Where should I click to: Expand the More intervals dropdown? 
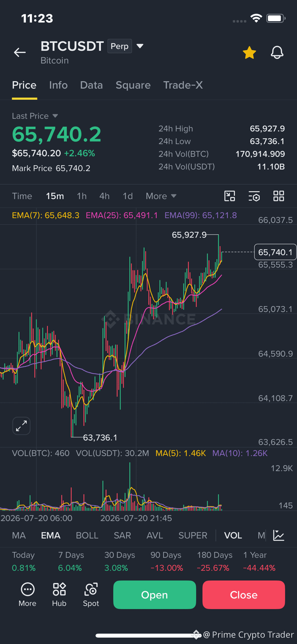click(x=161, y=196)
